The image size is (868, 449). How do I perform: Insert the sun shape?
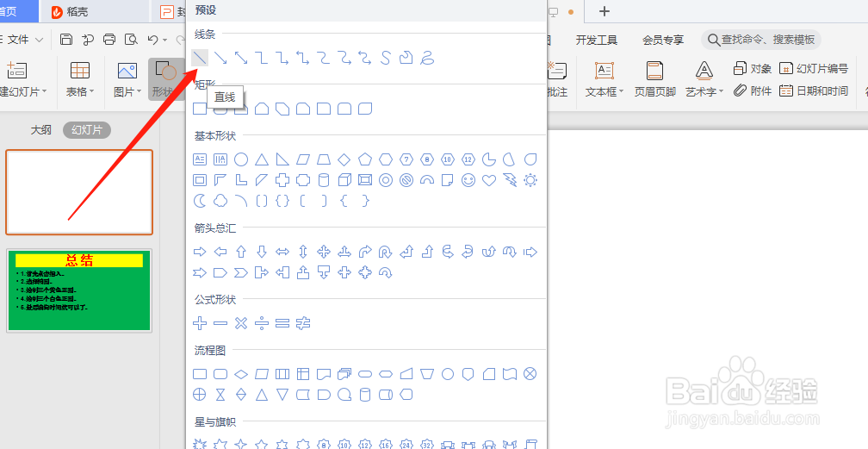click(530, 180)
